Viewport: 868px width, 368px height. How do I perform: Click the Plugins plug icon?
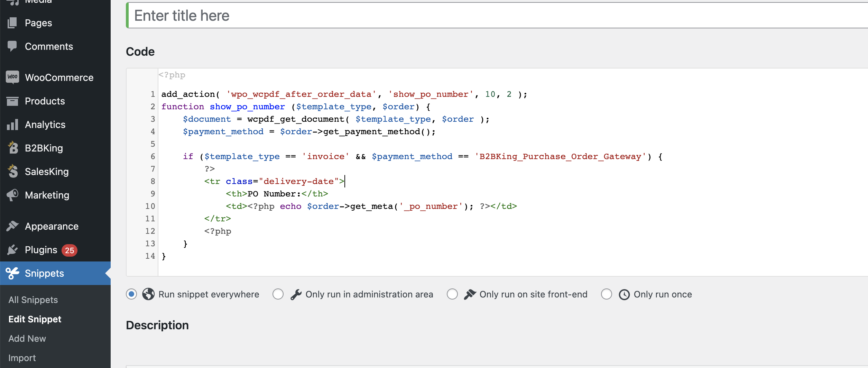coord(12,249)
